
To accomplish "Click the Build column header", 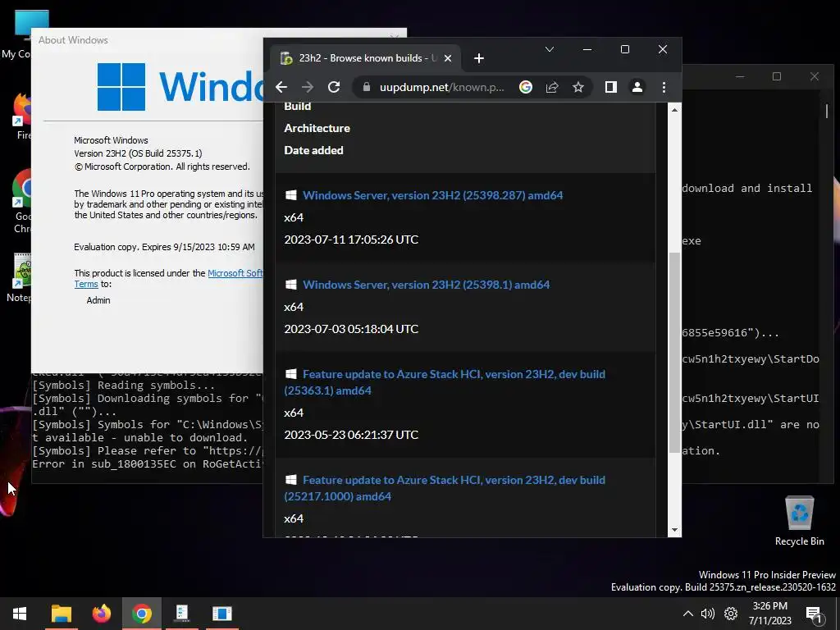I will point(297,106).
